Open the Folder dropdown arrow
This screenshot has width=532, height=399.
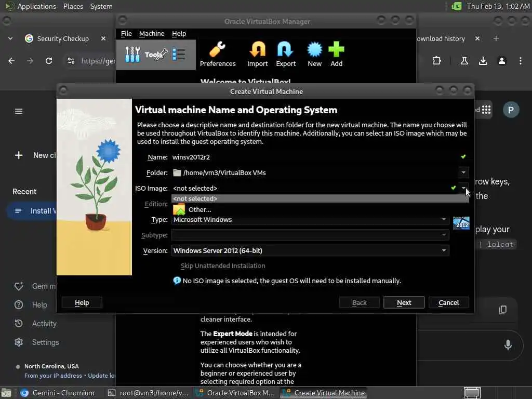463,172
